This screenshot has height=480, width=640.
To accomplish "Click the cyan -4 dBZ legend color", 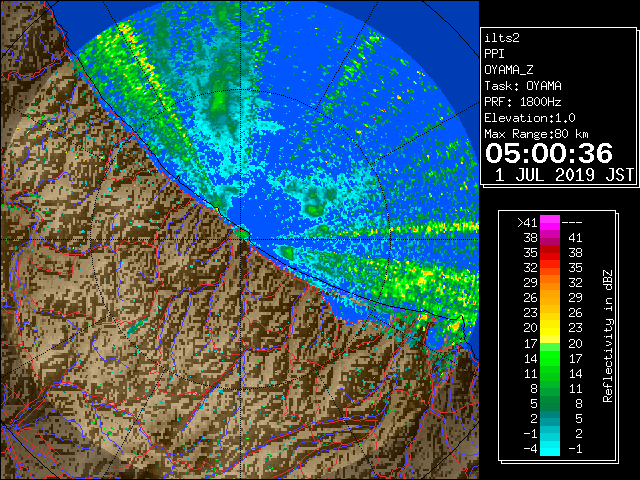I will pos(550,448).
